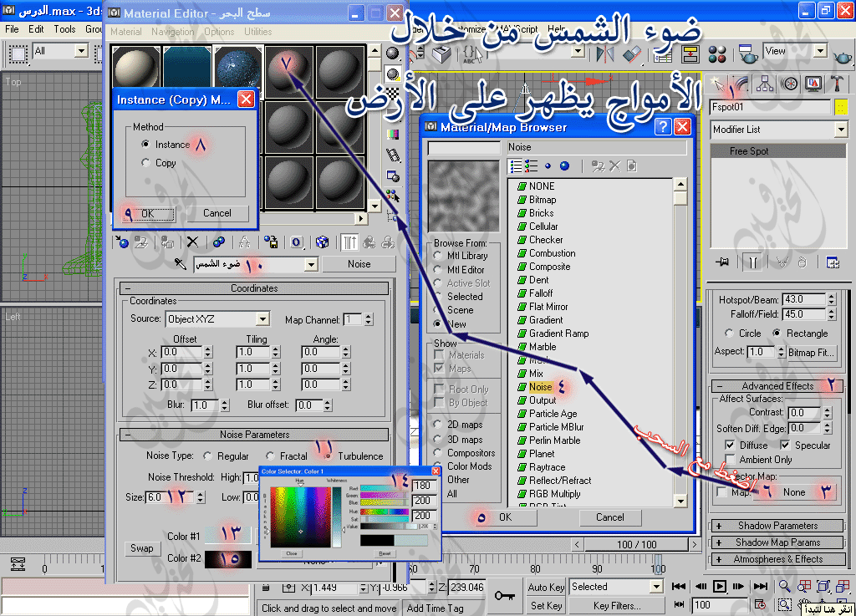Image resolution: width=856 pixels, height=616 pixels.
Task: Toggle the Diffuse checkbox
Action: (x=730, y=445)
